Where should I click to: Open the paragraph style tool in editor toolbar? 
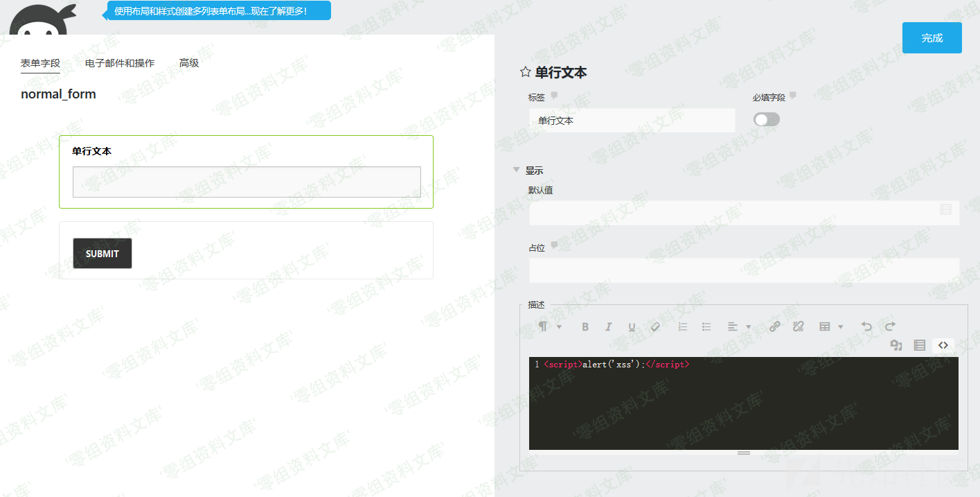pos(543,326)
